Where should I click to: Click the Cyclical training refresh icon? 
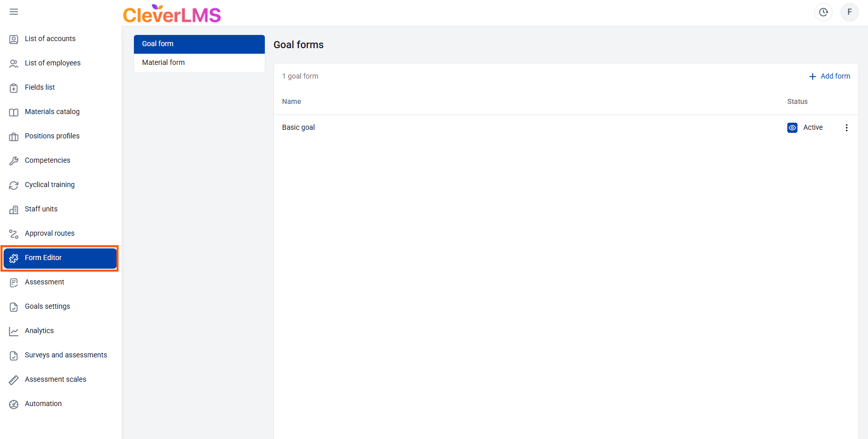14,185
